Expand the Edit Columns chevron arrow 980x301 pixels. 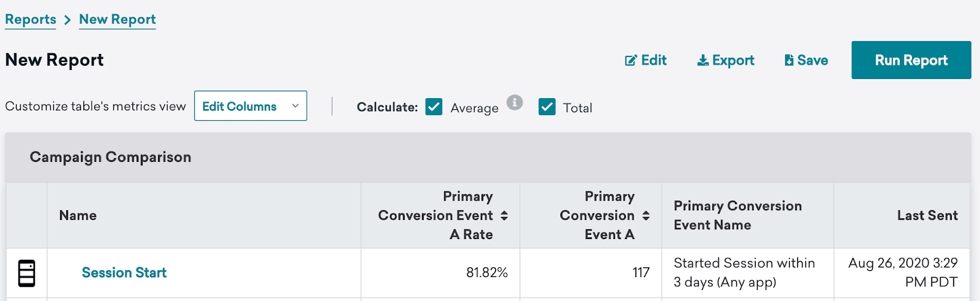(295, 106)
